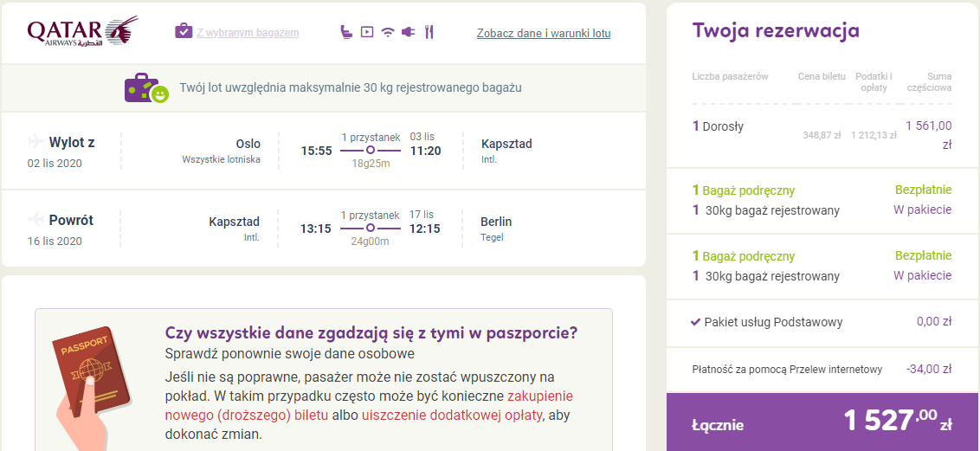This screenshot has width=980, height=451.
Task: Click the in-flight entertainment video icon
Action: click(367, 32)
